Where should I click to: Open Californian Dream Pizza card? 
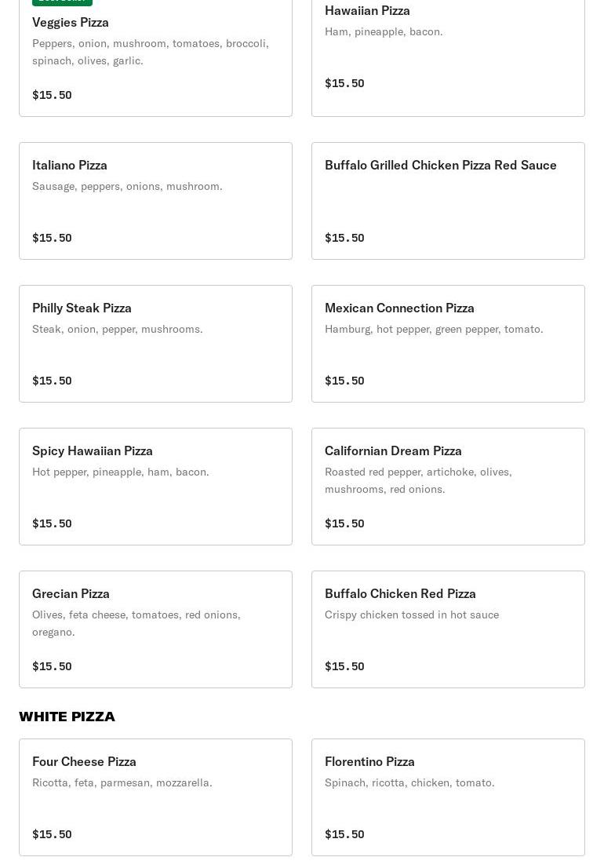[x=448, y=487]
